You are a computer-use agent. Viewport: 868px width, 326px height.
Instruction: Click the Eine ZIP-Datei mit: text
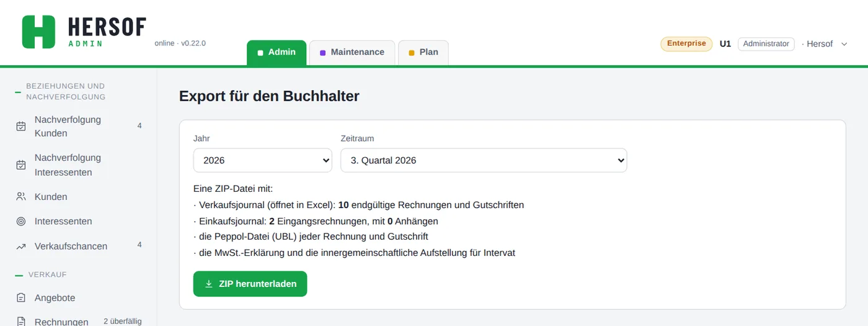click(233, 189)
